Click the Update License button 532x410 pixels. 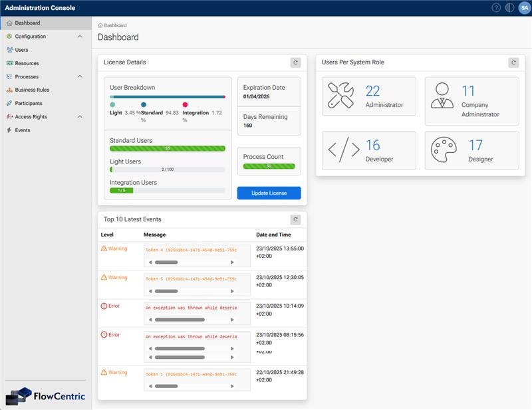(x=269, y=193)
